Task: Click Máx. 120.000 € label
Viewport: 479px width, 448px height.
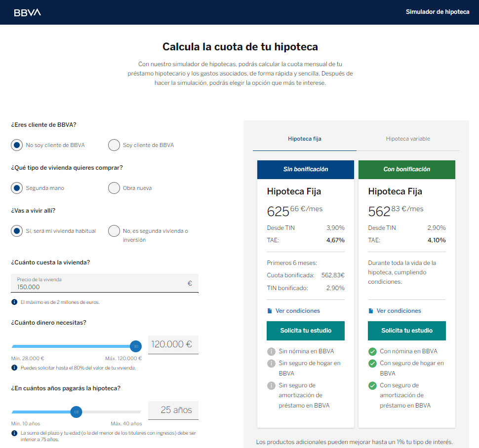Action: pos(123,358)
